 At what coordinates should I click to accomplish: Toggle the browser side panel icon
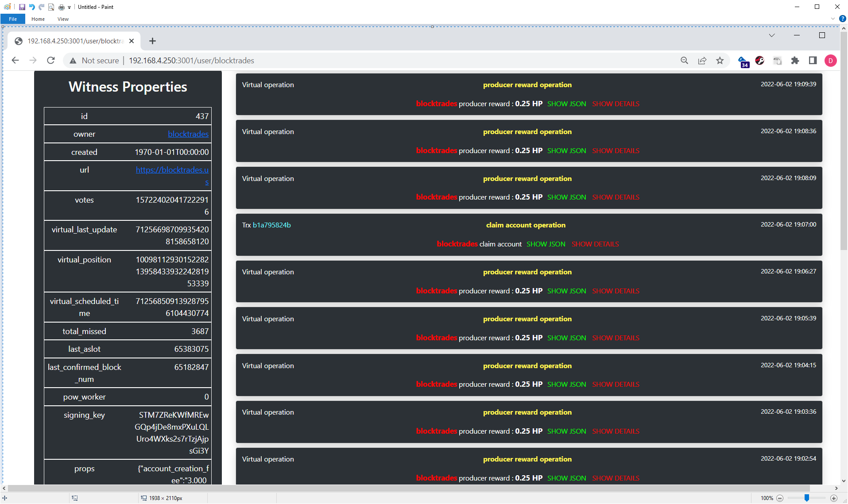pos(813,61)
